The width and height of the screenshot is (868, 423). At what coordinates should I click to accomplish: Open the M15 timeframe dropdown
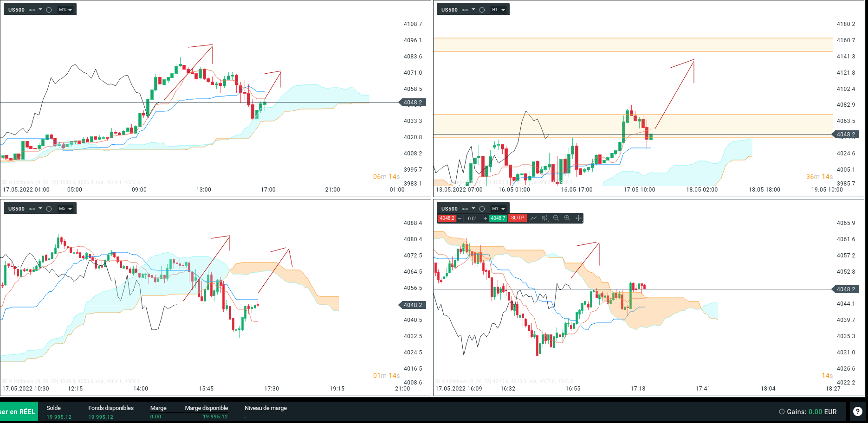65,10
